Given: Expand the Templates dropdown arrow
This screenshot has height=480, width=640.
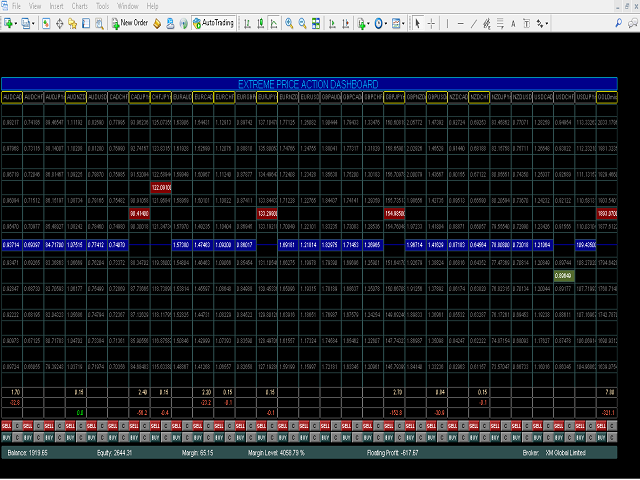Looking at the screenshot, I should pyautogui.click(x=403, y=24).
